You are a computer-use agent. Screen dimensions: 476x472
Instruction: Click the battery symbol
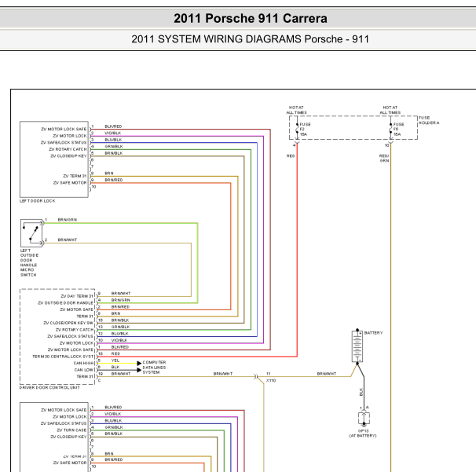[x=357, y=346]
